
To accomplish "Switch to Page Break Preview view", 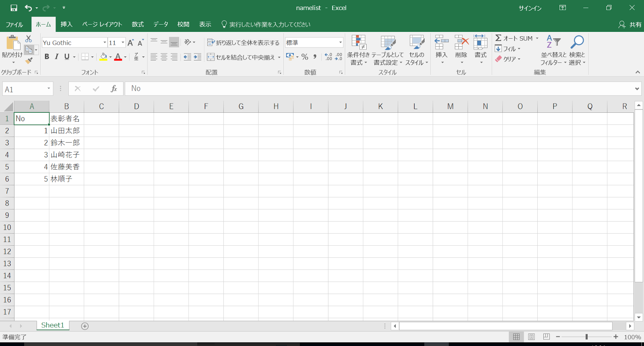I will 546,337.
